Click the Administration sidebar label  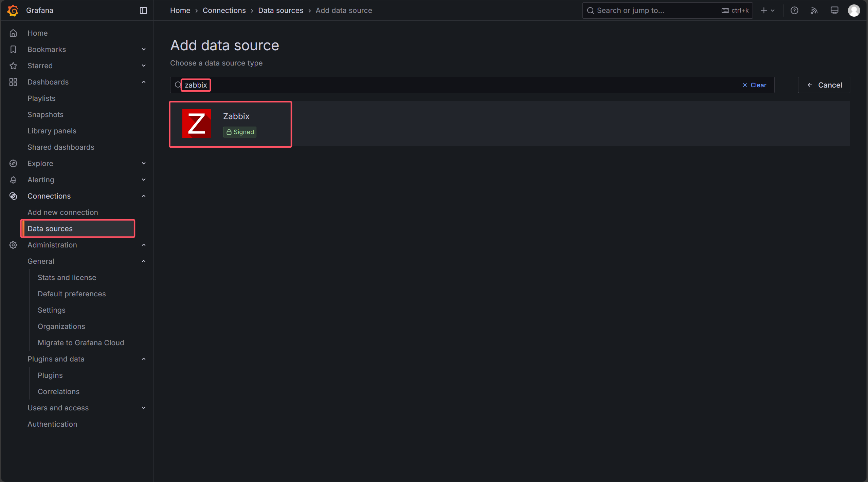pos(52,245)
